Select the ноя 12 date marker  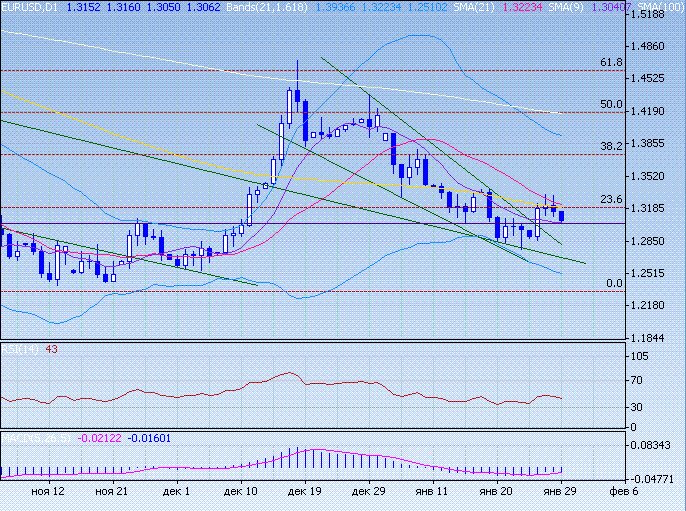[48, 492]
